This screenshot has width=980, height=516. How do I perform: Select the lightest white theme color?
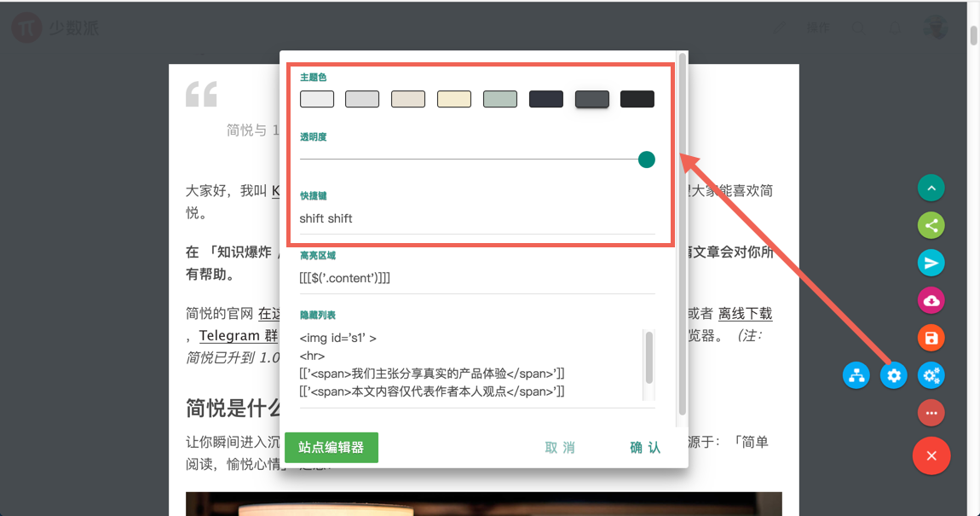tap(317, 99)
